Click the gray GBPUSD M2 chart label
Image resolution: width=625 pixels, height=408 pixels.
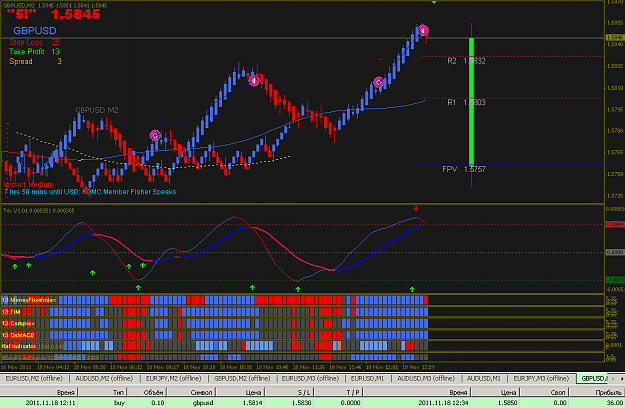point(97,110)
